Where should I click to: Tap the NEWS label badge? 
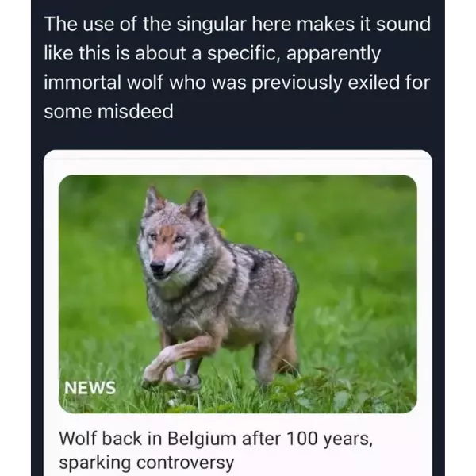pyautogui.click(x=90, y=388)
